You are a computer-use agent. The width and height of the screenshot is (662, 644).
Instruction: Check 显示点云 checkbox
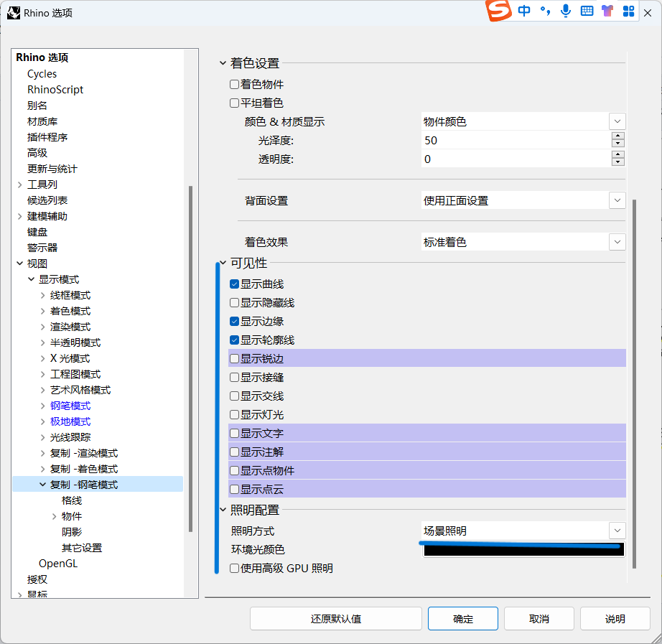(x=234, y=490)
